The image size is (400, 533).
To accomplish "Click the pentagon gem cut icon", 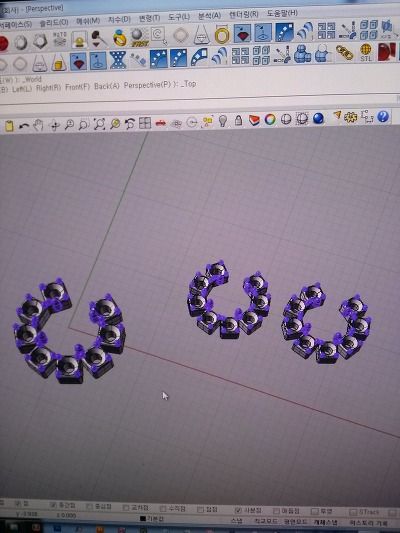I will (x=40, y=41).
